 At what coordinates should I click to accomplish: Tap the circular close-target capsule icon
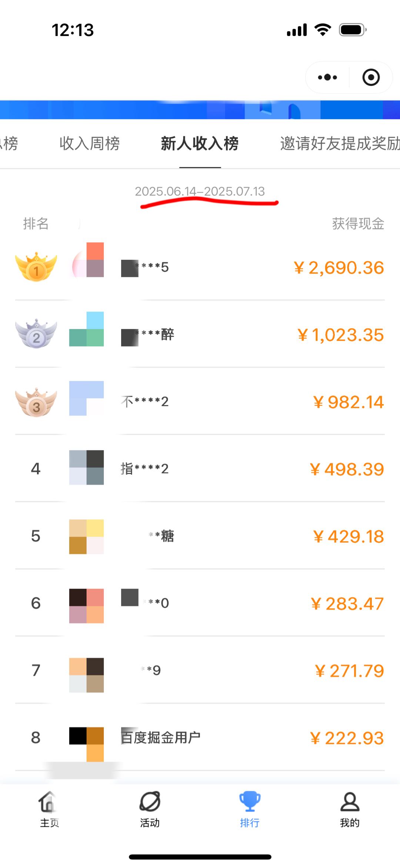tap(371, 77)
